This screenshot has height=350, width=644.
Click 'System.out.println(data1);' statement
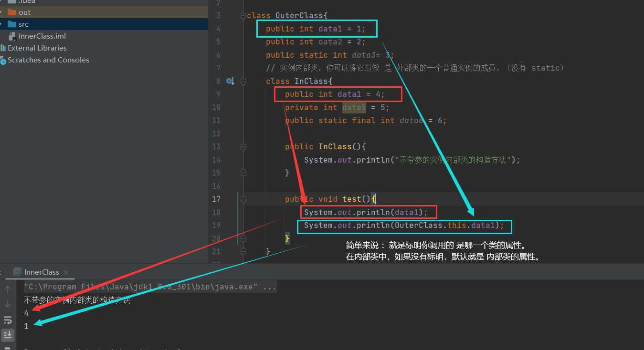pyautogui.click(x=366, y=212)
